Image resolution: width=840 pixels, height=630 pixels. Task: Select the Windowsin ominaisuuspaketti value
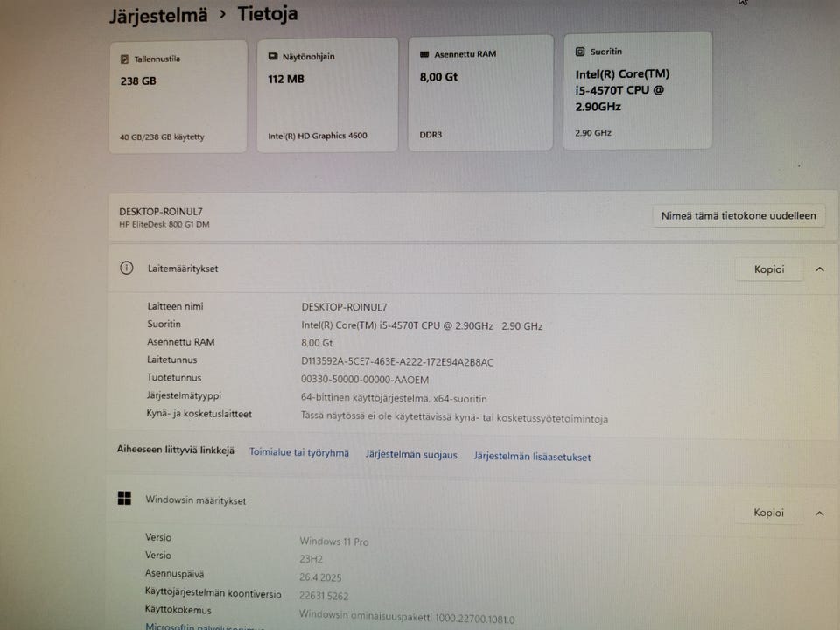407,617
